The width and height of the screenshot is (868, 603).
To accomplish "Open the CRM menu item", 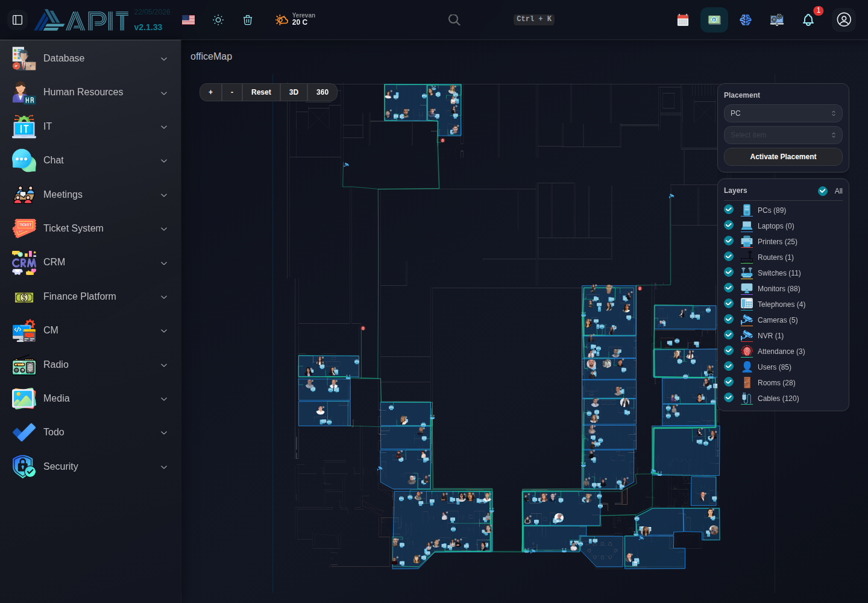I will click(90, 262).
